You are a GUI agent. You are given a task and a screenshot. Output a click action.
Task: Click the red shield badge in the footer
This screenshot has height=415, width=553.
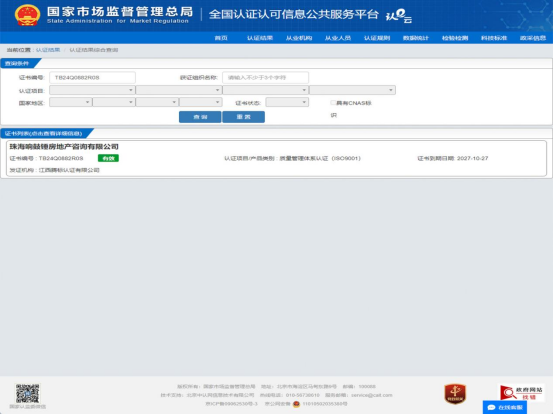coord(455,394)
